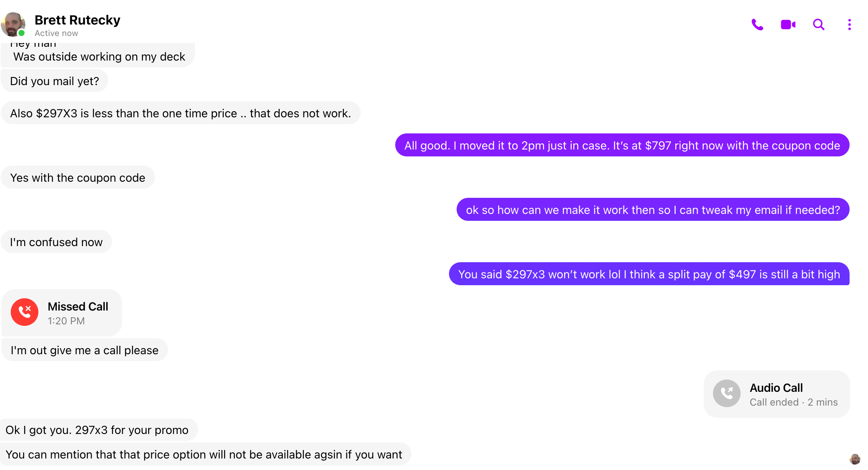
Task: Select the purple "All good. I moved it" message
Action: coord(622,146)
